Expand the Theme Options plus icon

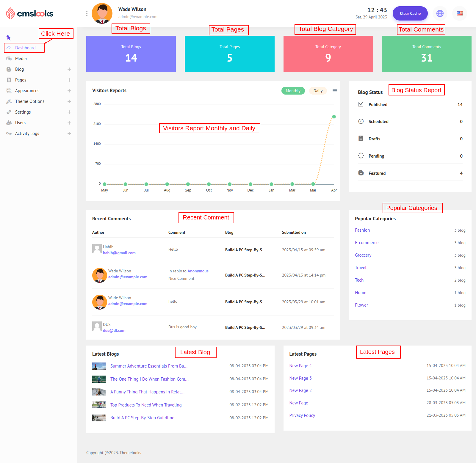[x=69, y=101]
